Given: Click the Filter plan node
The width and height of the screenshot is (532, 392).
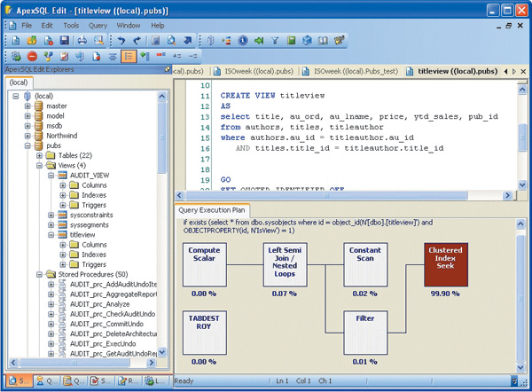Looking at the screenshot, I should coord(365,333).
